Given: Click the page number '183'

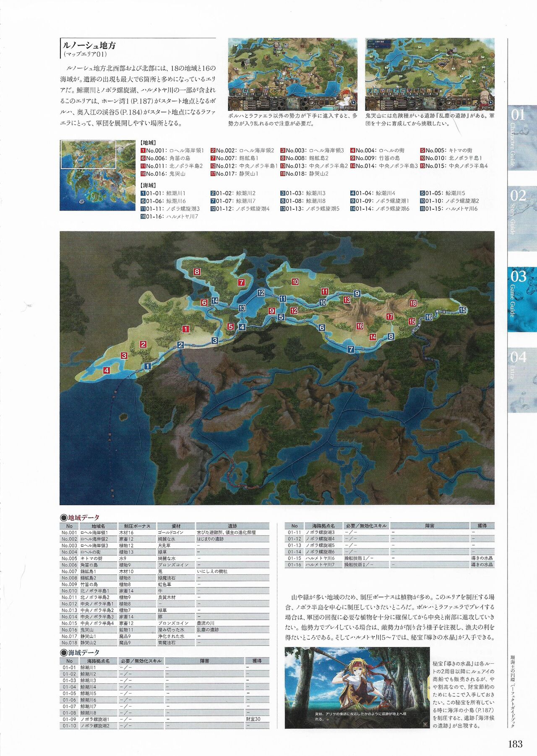Looking at the screenshot, I should point(515,744).
